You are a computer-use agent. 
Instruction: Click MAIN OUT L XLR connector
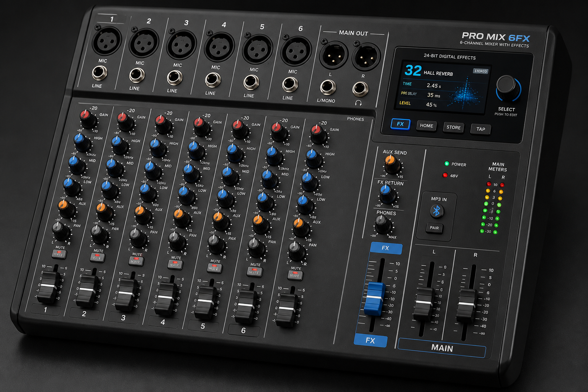pos(334,56)
